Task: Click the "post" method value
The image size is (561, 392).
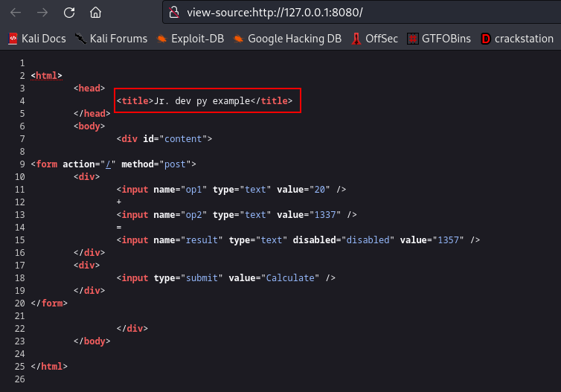Action: point(175,164)
